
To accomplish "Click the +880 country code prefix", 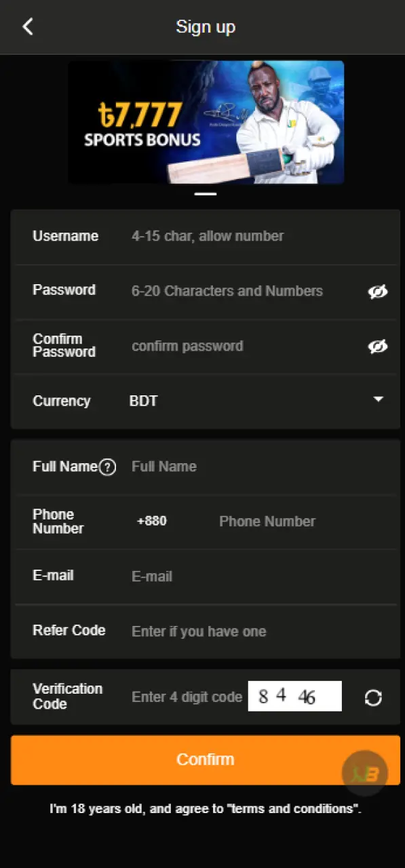I will 152,521.
